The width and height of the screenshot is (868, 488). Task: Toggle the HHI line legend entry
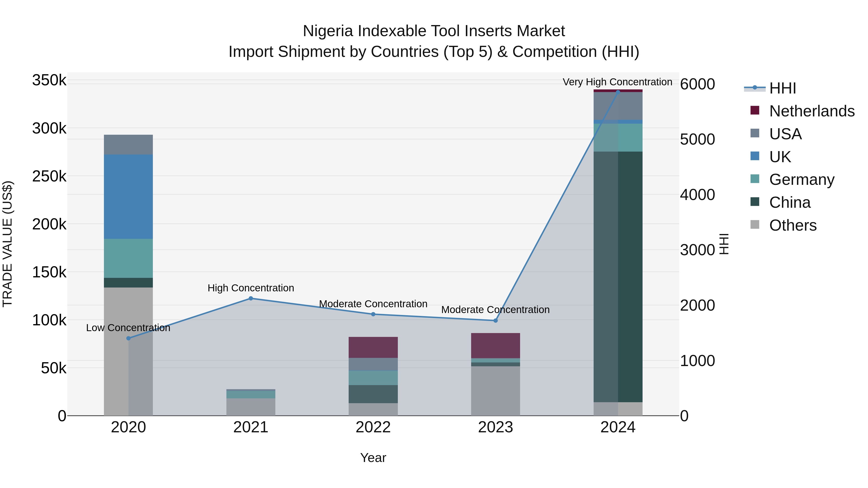(770, 88)
